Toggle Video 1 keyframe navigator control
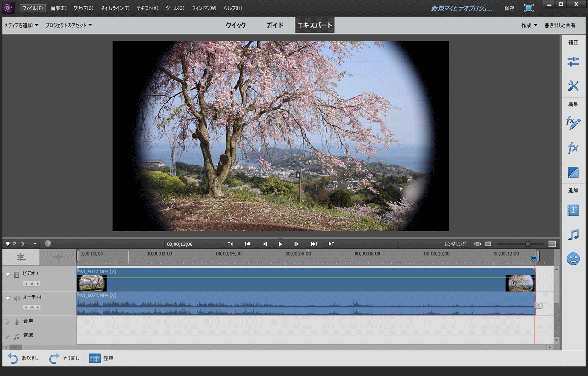588x376 pixels. click(32, 283)
